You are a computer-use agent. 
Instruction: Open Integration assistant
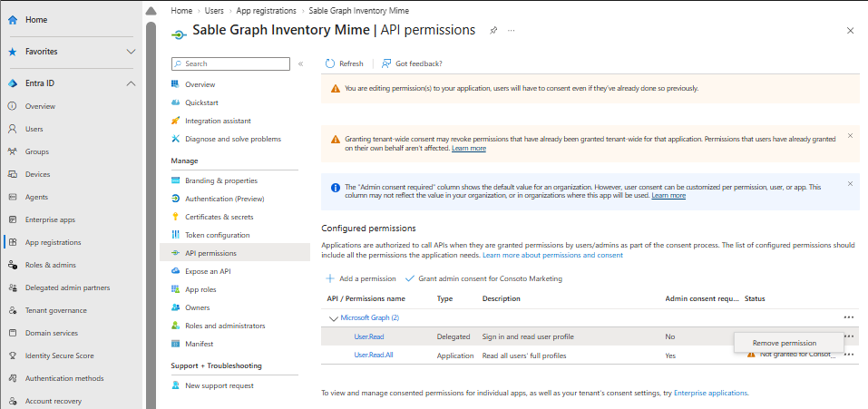click(218, 121)
